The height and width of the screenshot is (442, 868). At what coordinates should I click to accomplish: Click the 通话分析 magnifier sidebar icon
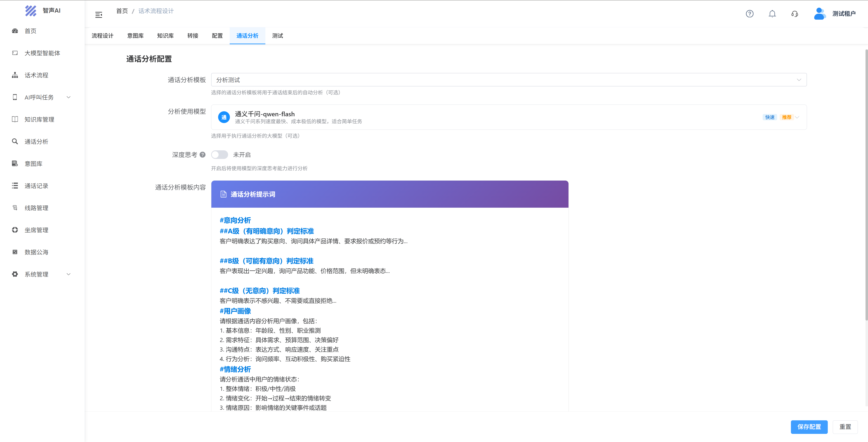click(x=15, y=141)
